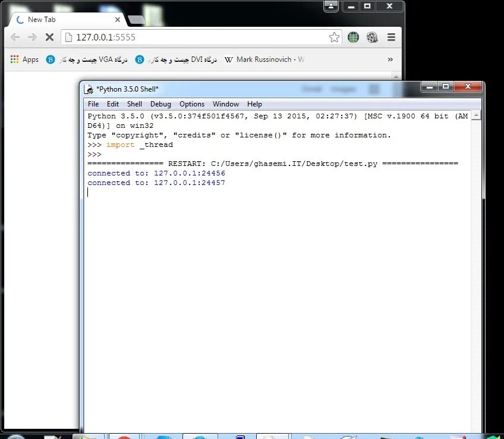Open the VGA bookmark in Chrome
This screenshot has height=439, width=504.
point(87,59)
